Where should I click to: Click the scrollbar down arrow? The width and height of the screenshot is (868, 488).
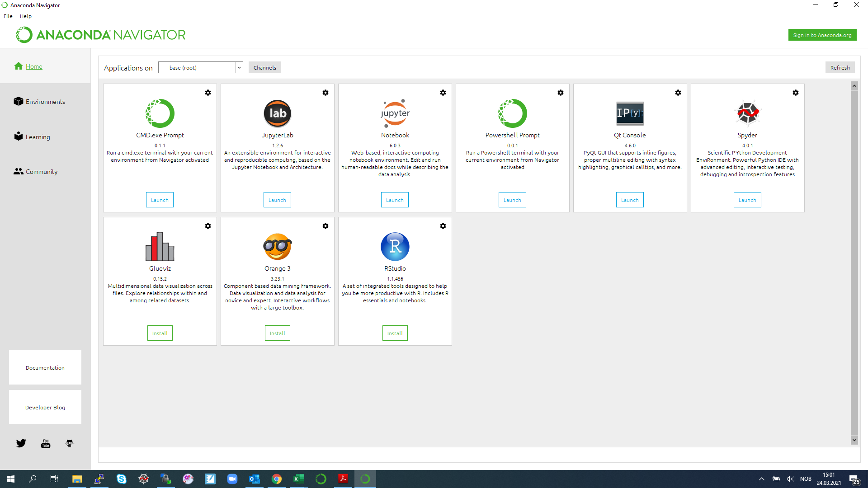854,440
